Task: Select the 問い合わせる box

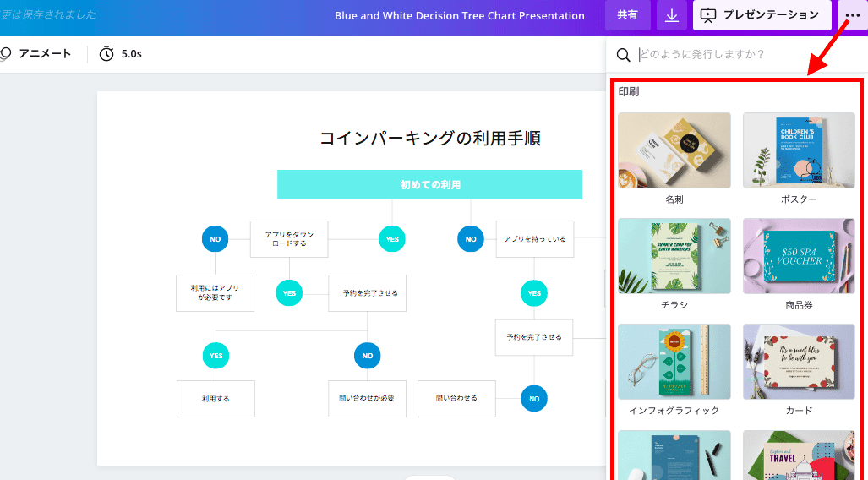Action: point(456,399)
